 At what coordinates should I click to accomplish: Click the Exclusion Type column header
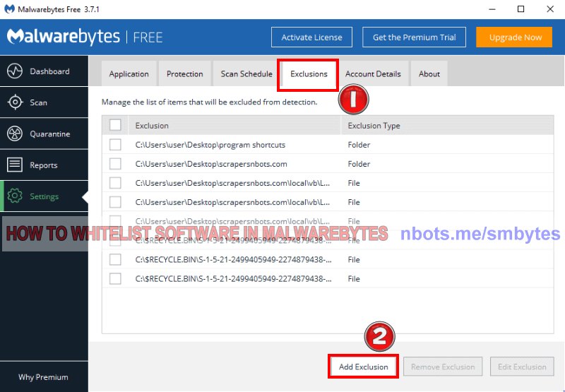[x=447, y=126]
